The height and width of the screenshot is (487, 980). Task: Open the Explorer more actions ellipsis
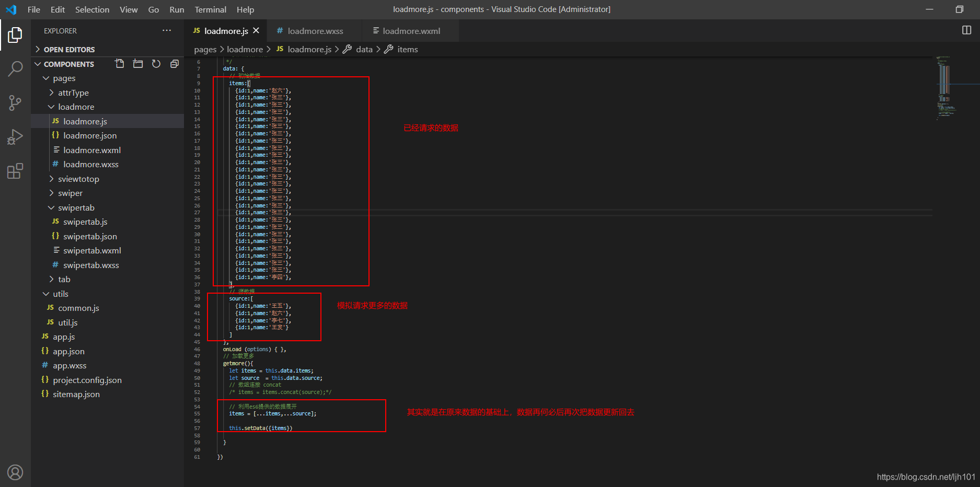click(x=167, y=30)
